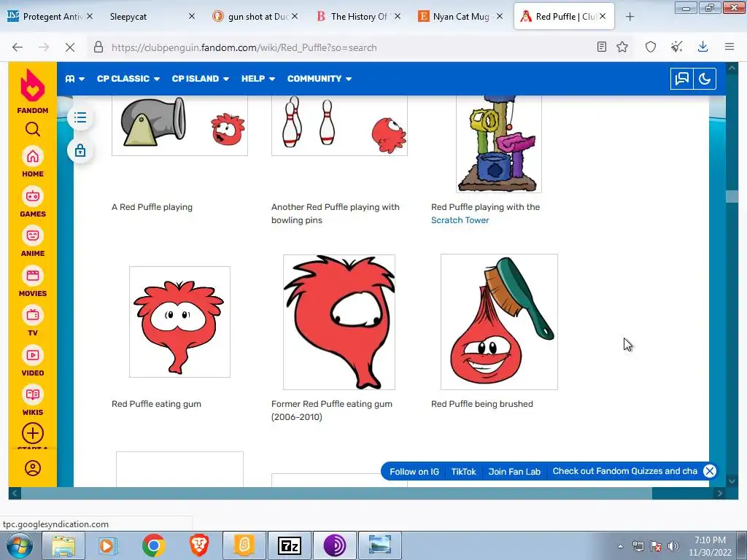The image size is (747, 560).
Task: Expand the COMMUNITY menu
Action: coord(320,79)
